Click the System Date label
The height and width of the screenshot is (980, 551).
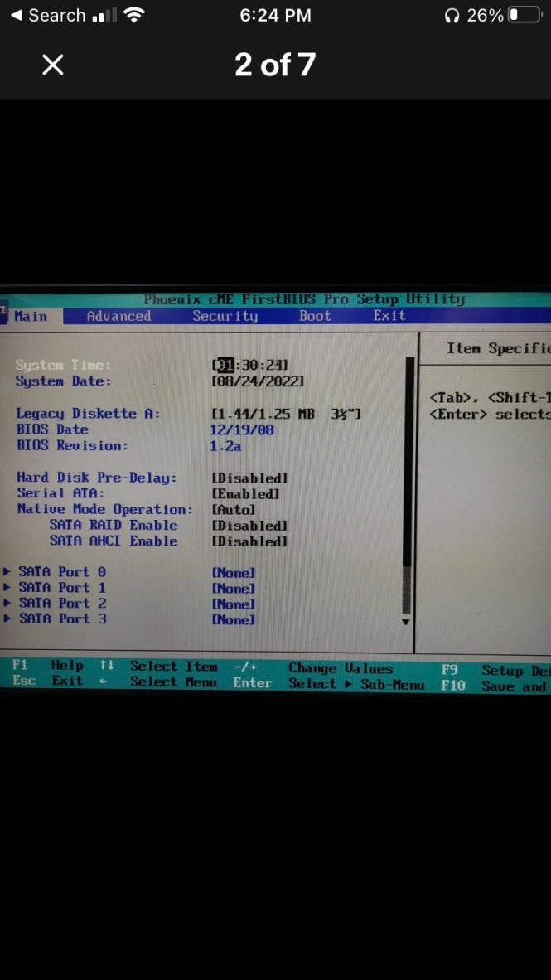point(63,381)
